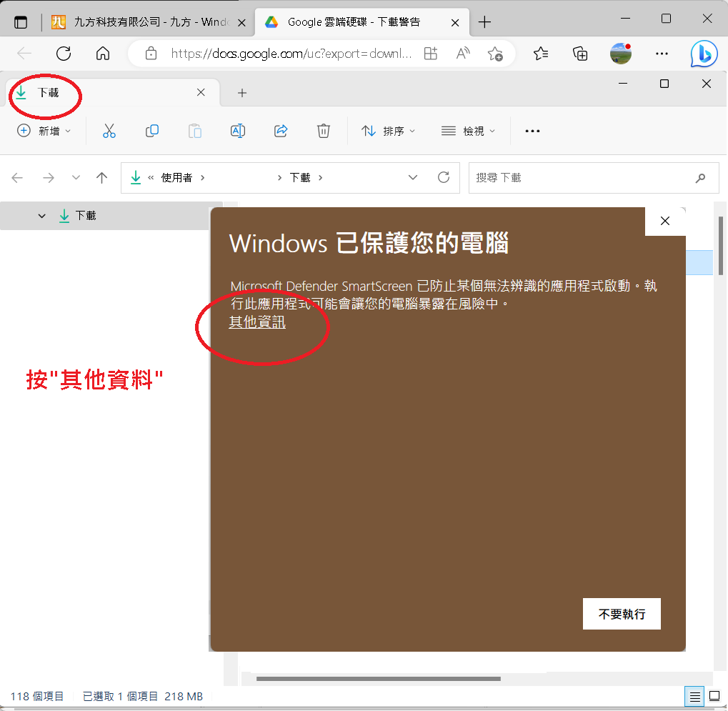Collapse 下載 item in navigation pane
This screenshot has width=728, height=711.
pyautogui.click(x=41, y=216)
